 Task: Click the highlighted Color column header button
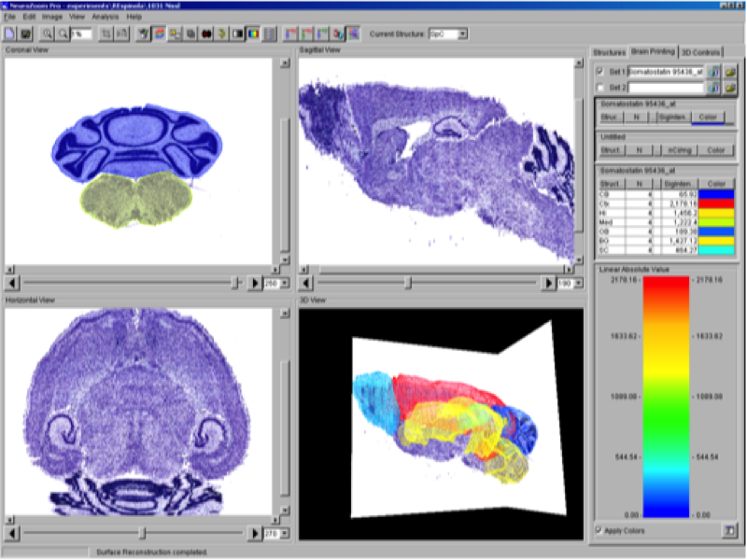[709, 117]
